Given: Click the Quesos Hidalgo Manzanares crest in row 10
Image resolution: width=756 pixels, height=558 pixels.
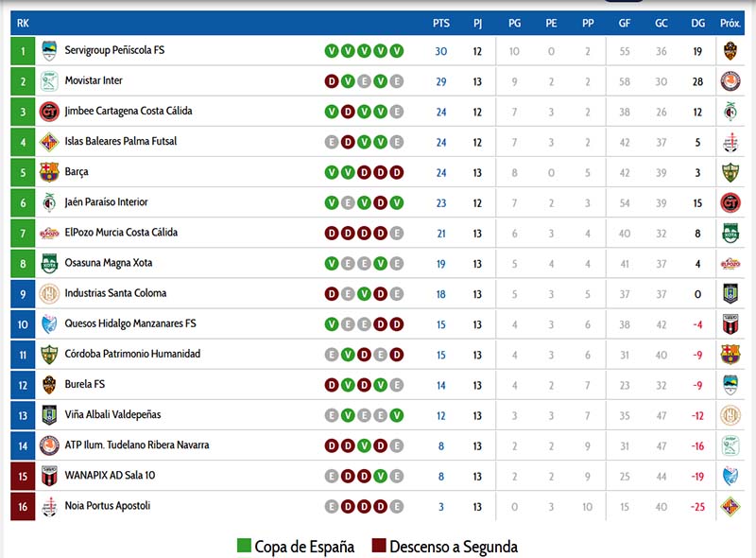Looking at the screenshot, I should (x=49, y=324).
